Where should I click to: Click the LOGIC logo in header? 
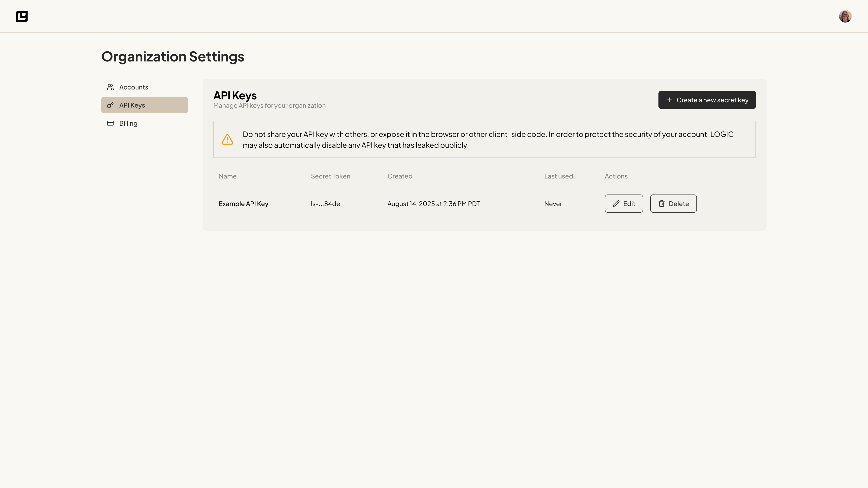tap(22, 16)
